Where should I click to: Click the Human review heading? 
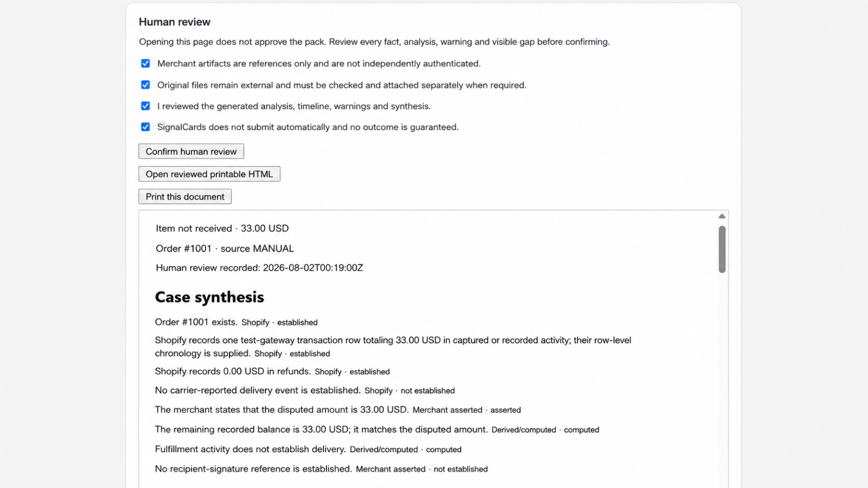tap(175, 22)
